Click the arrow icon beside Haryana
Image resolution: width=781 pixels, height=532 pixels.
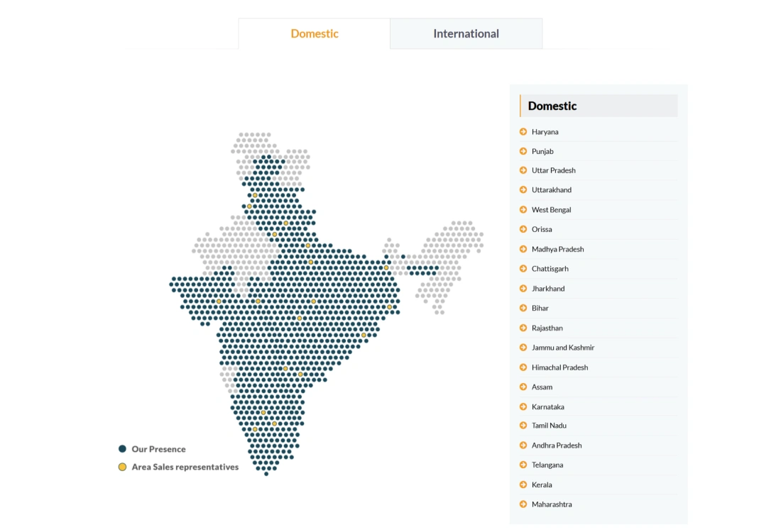523,132
